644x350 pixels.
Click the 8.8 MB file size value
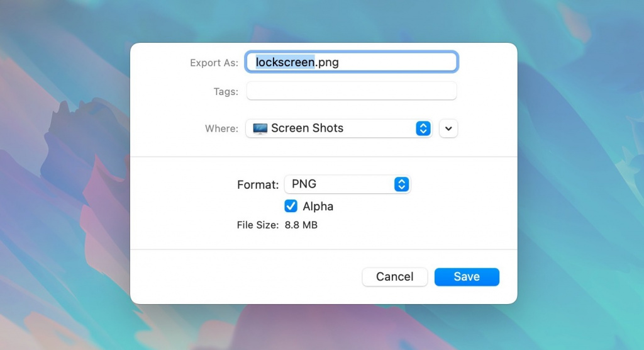301,225
